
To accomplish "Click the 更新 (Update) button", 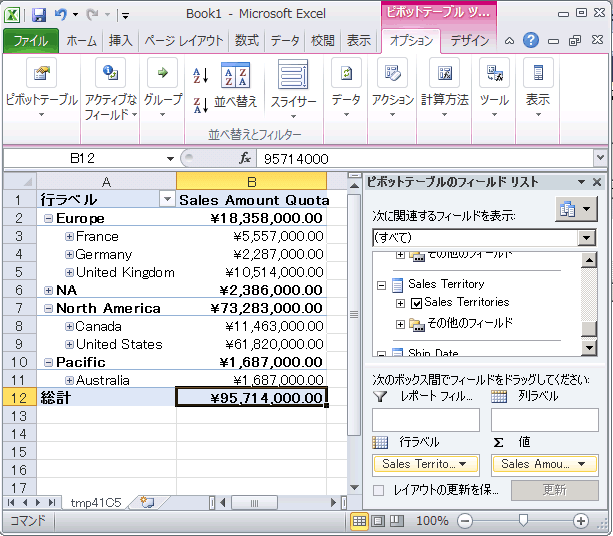I will pyautogui.click(x=555, y=490).
